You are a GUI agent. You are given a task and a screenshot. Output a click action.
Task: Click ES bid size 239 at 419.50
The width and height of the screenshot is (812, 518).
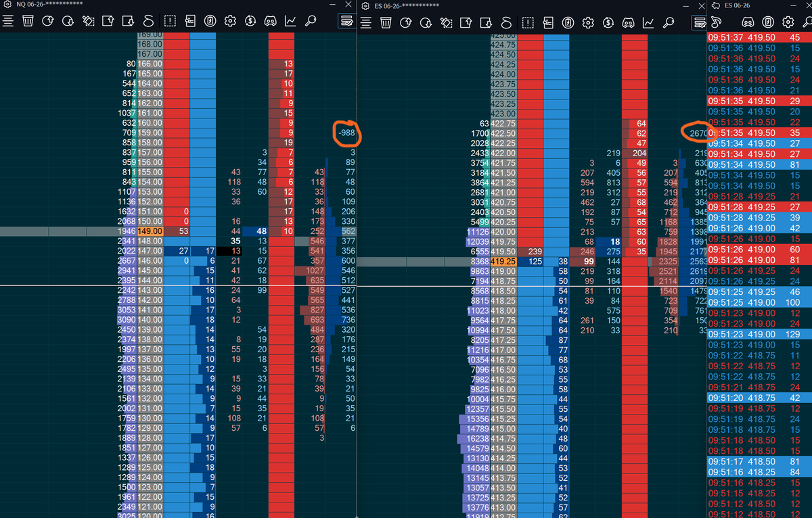click(529, 251)
